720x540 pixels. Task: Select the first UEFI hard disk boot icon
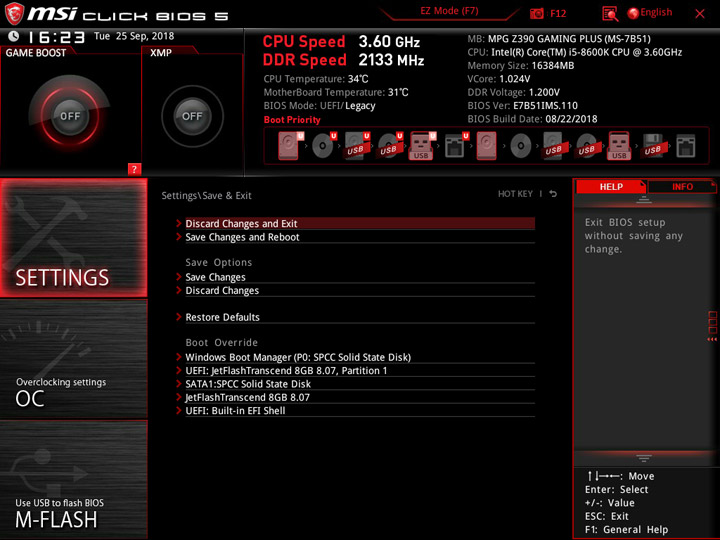click(x=290, y=146)
